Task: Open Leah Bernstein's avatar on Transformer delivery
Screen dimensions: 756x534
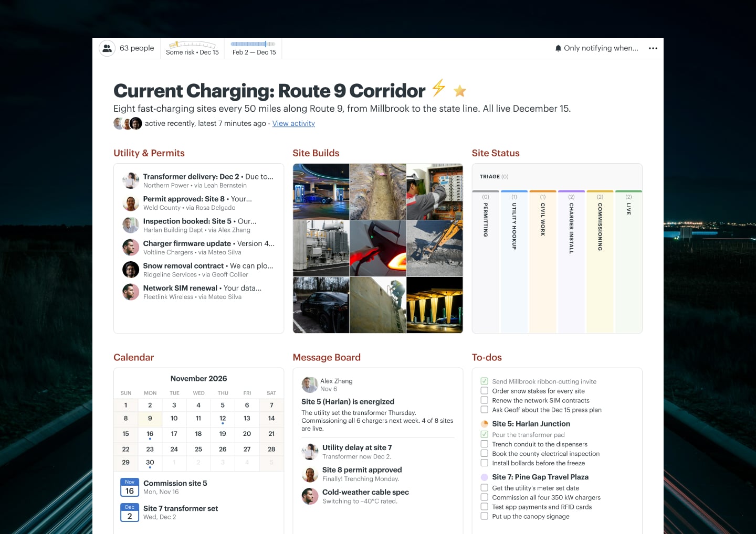Action: coord(131,180)
